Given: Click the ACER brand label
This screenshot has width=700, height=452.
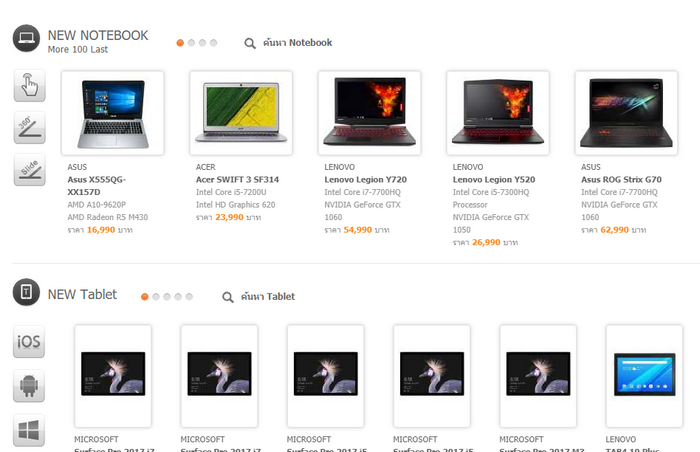Looking at the screenshot, I should tap(205, 167).
